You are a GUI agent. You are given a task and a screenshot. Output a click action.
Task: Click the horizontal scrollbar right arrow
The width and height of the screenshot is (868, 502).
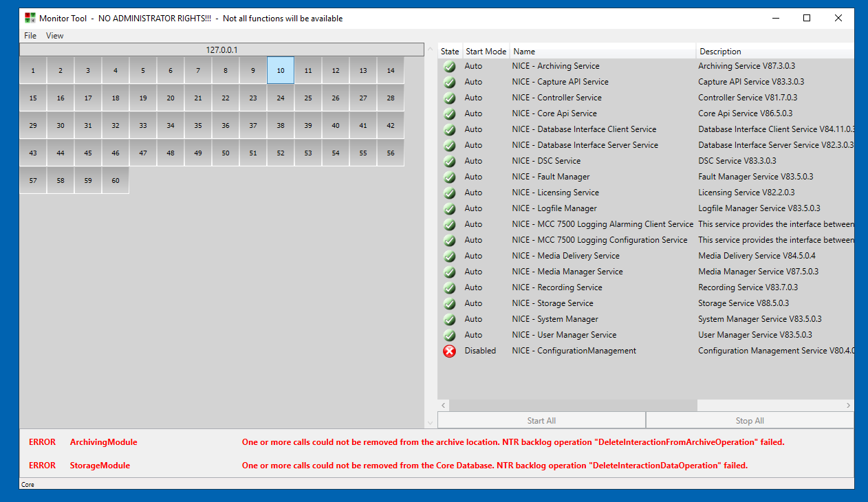click(x=848, y=406)
